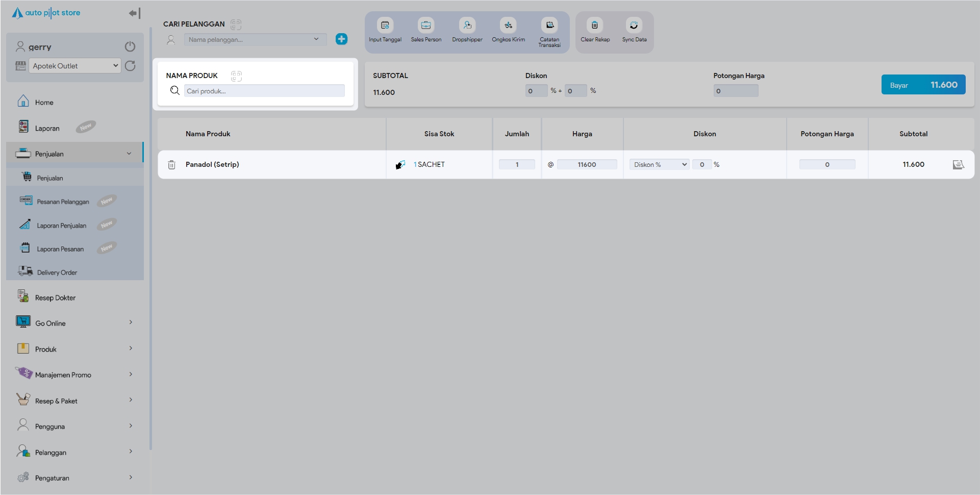Open the Apotek Outlet dropdown
Image resolution: width=980 pixels, height=495 pixels.
[x=74, y=66]
